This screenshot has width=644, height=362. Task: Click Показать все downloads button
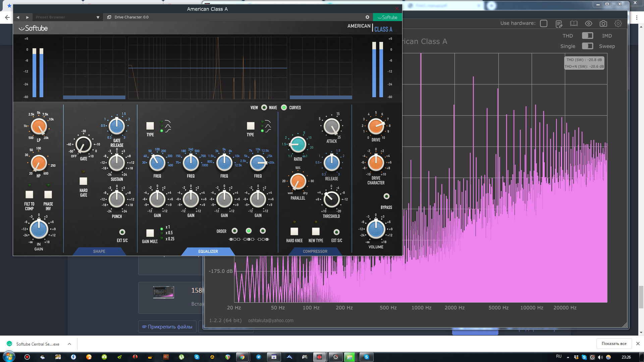click(614, 344)
